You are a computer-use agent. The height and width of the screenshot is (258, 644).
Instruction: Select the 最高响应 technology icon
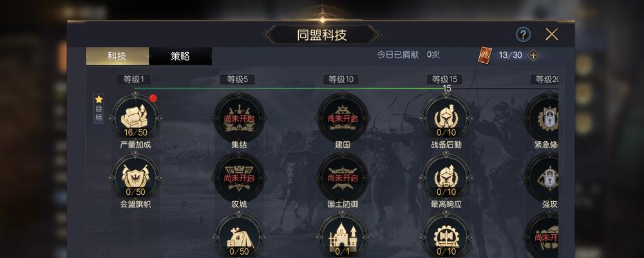[446, 177]
